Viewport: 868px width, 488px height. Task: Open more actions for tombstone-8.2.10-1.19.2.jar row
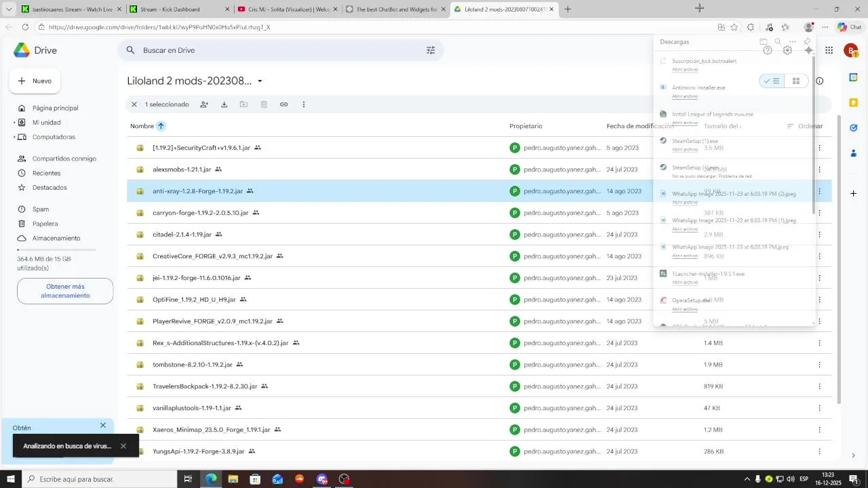coord(819,365)
